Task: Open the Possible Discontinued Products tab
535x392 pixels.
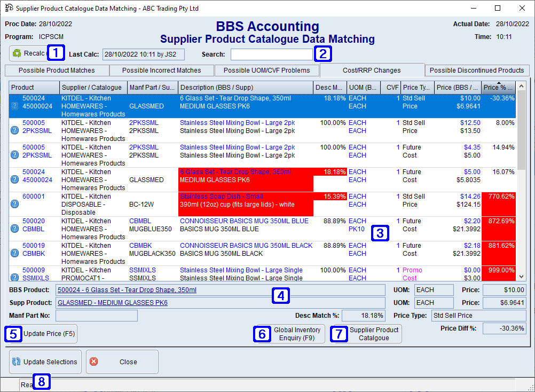Action: pos(476,70)
